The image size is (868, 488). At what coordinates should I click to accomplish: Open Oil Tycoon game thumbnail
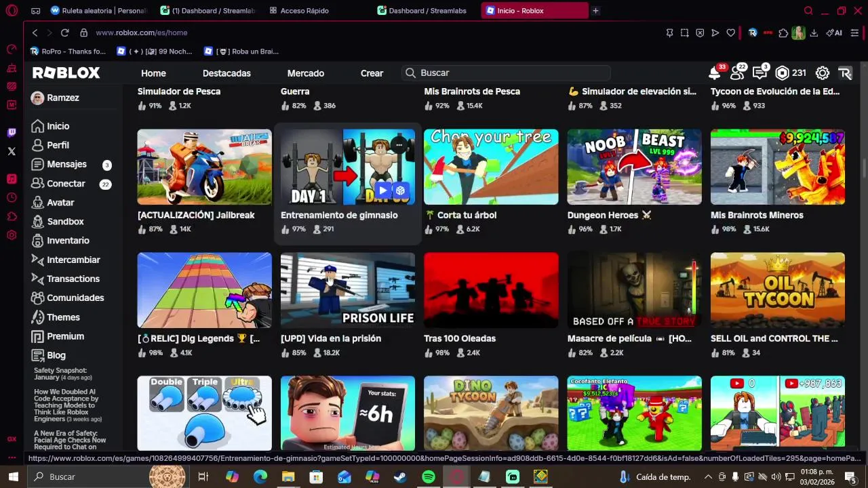click(778, 290)
